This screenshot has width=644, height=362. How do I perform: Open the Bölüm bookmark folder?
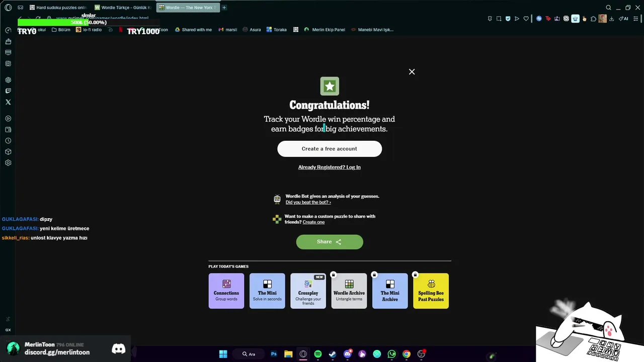[61, 30]
